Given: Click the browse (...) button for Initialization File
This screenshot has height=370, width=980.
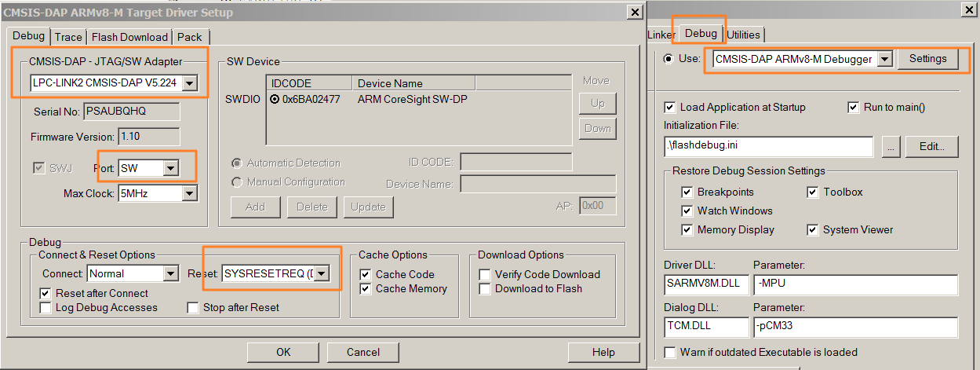Looking at the screenshot, I should 889,146.
